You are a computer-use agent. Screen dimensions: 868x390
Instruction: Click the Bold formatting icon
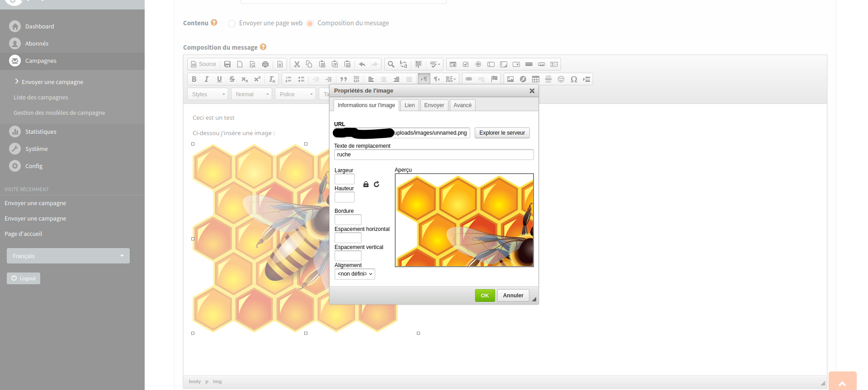194,79
